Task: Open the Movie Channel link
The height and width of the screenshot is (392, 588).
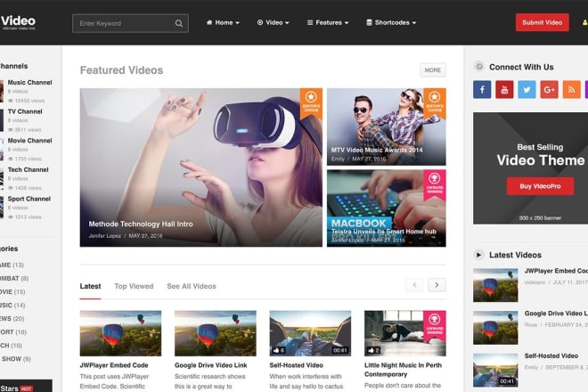Action: (29, 141)
